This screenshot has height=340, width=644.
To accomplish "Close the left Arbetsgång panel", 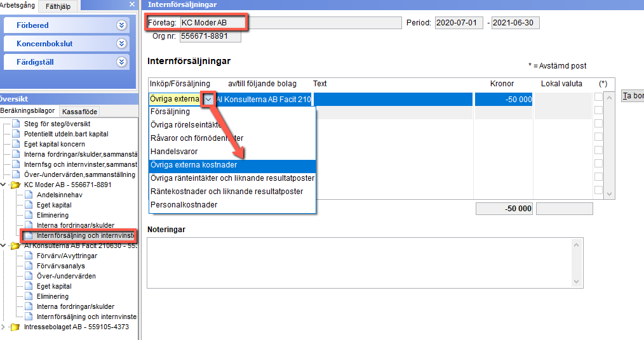I will (132, 4).
